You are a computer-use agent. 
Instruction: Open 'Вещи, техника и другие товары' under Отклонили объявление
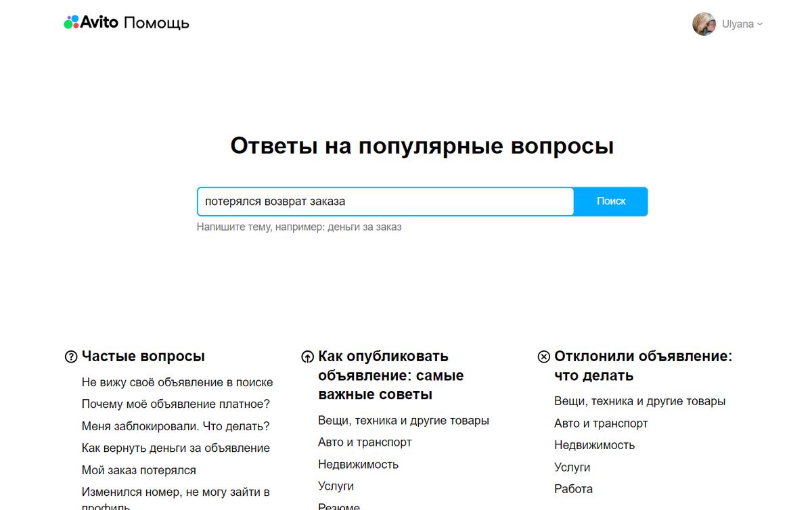[639, 401]
